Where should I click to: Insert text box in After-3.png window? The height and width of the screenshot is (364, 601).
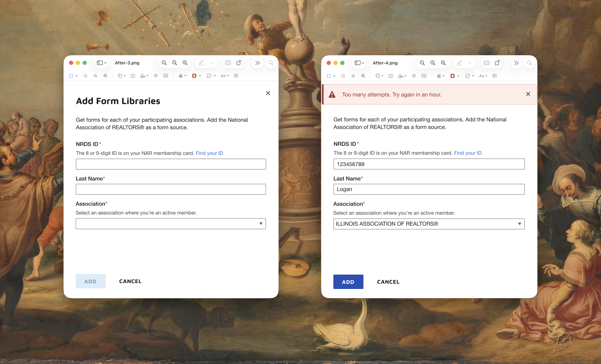pos(133,76)
